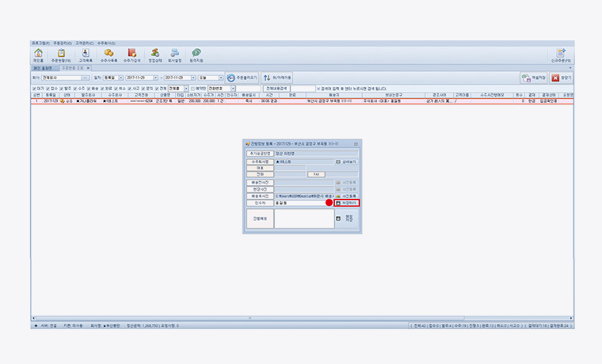This screenshot has width=602, height=364.
Task: Open 고객목록 toolbar icon
Action: point(85,55)
